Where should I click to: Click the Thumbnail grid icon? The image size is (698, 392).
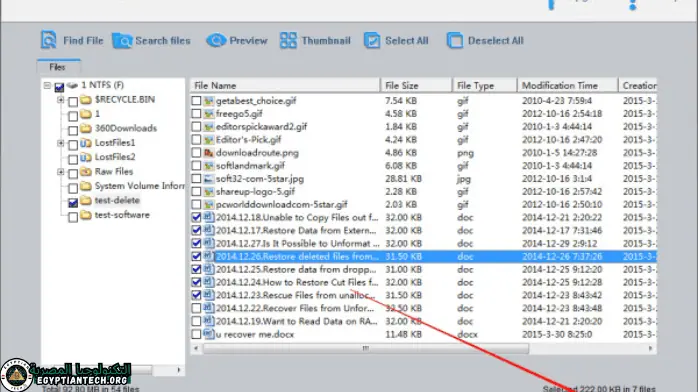coord(288,40)
